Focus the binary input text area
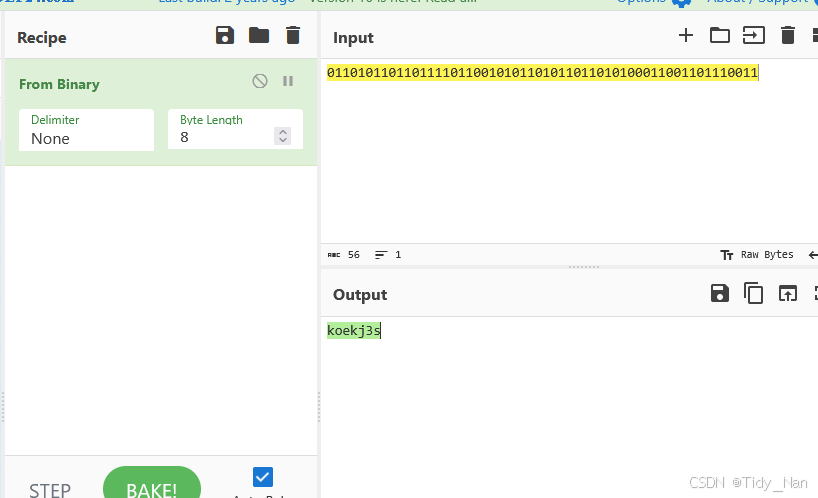Image resolution: width=818 pixels, height=498 pixels. [569, 151]
